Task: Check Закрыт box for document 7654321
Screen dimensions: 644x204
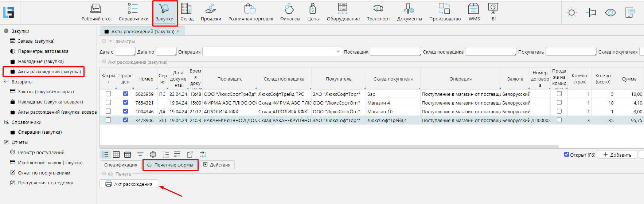Action: coord(108,103)
